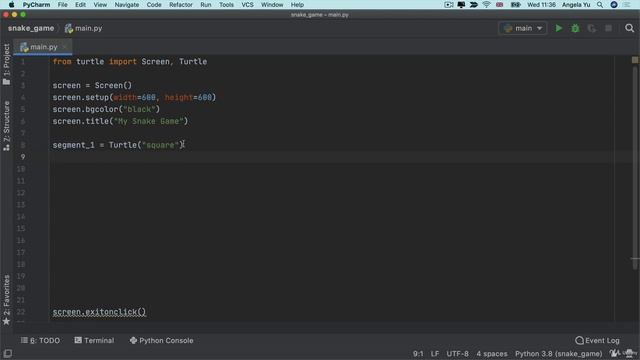Open the PyCharm application menu

coord(36,5)
